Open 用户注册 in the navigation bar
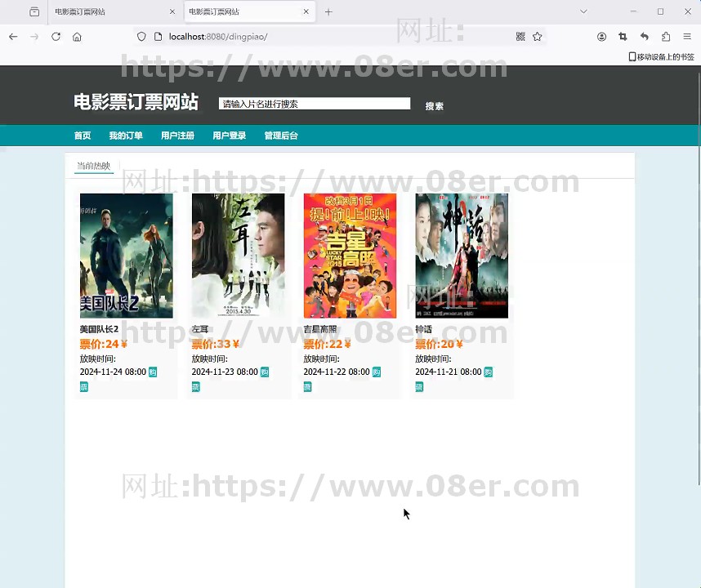 click(x=177, y=136)
